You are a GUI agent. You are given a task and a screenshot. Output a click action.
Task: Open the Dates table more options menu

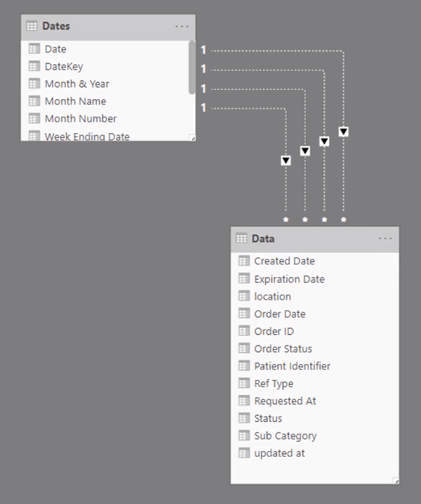[x=182, y=26]
